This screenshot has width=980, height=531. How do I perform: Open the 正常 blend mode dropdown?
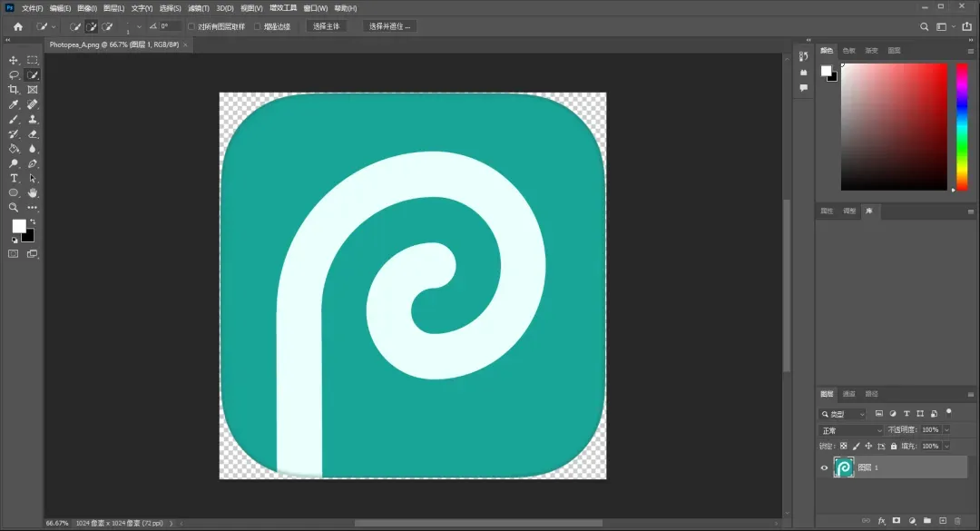click(x=851, y=430)
